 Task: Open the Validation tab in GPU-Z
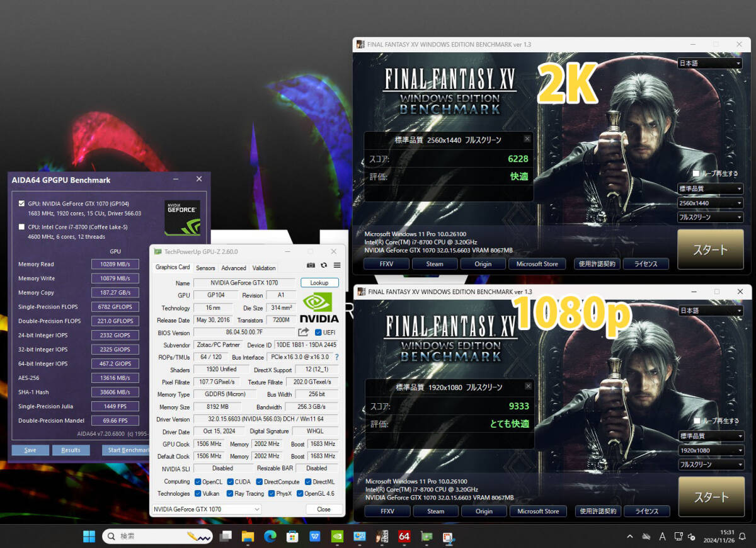264,268
